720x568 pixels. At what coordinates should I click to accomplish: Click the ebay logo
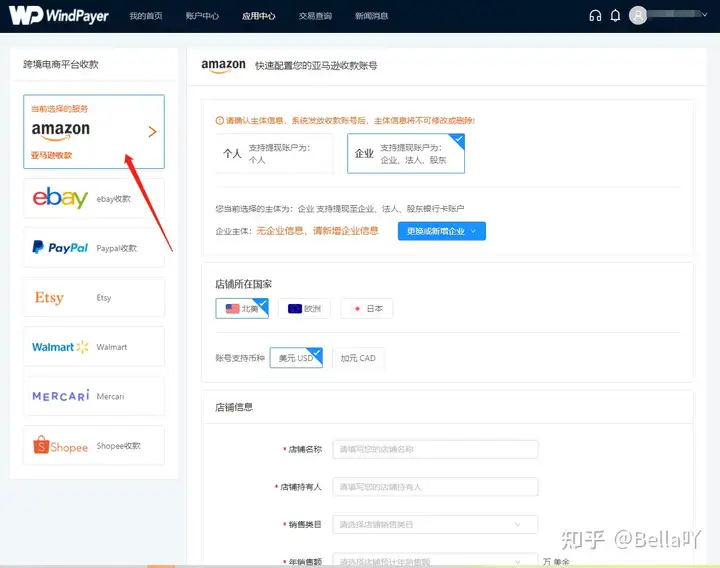(x=60, y=198)
